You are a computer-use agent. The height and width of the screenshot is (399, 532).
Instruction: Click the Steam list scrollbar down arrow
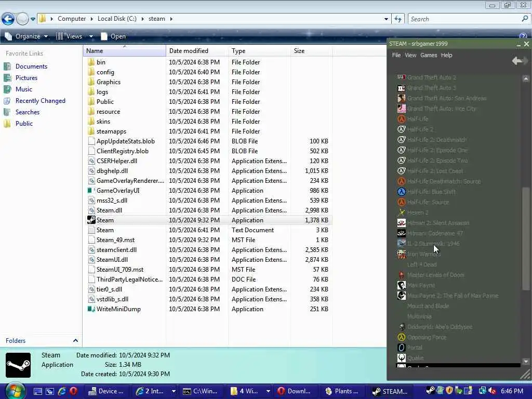click(526, 362)
